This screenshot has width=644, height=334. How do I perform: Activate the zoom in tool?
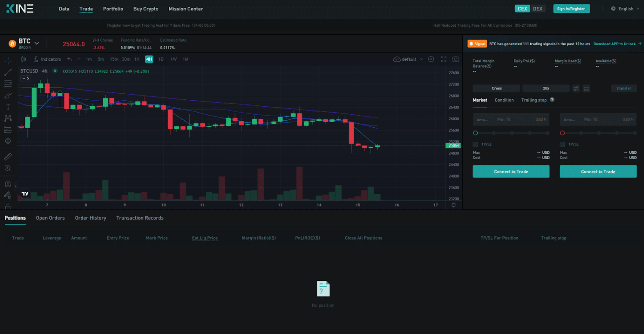click(8, 168)
